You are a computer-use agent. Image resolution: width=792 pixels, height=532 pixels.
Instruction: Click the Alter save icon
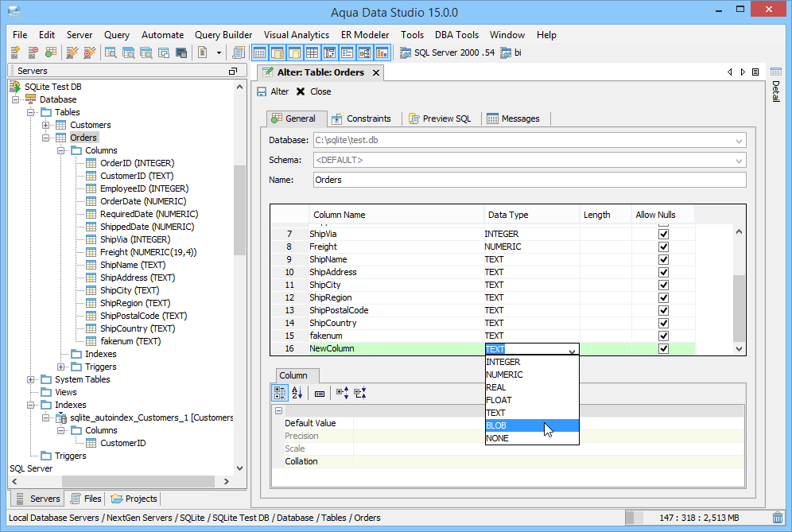[x=262, y=91]
